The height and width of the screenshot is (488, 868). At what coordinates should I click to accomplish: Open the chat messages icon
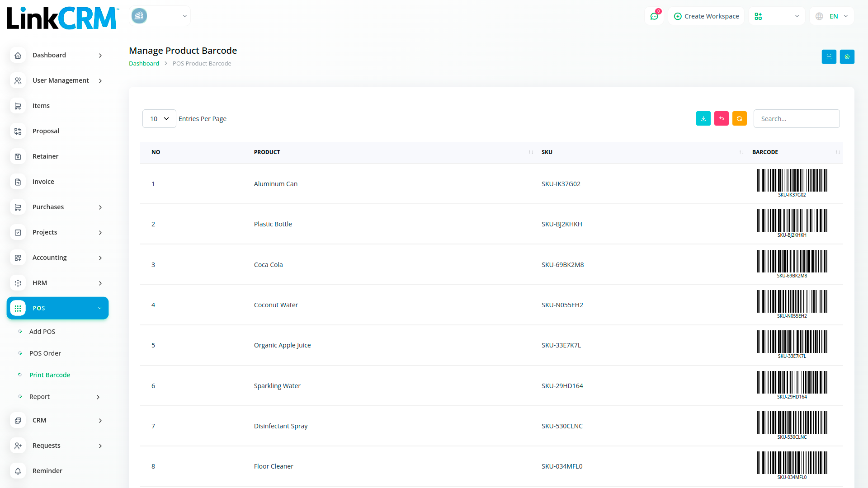click(654, 16)
